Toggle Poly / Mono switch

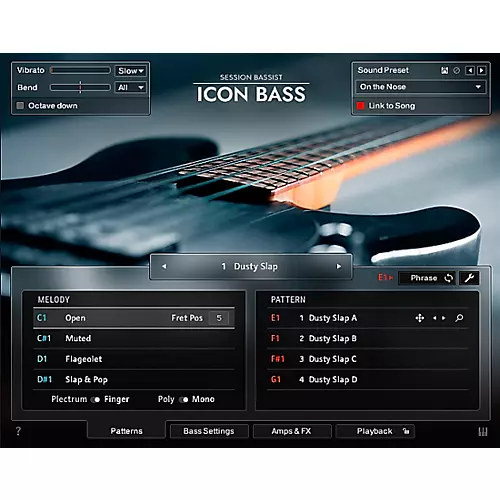pos(184,399)
